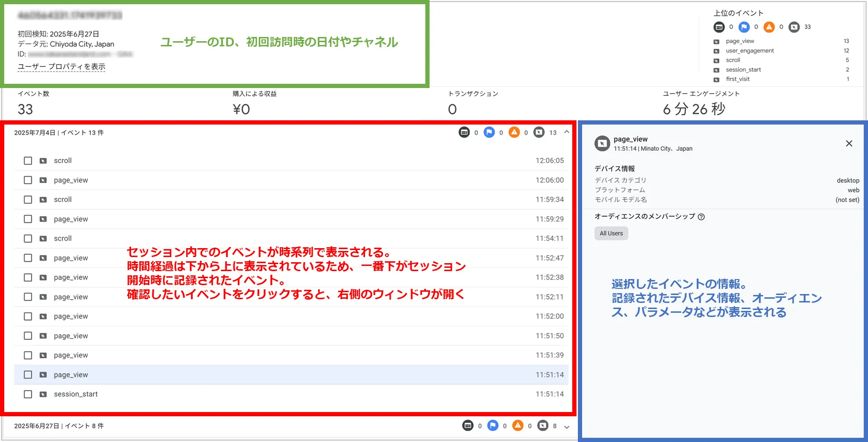This screenshot has width=868, height=442.
Task: Expand the 2025年6月27日 session
Action: pyautogui.click(x=567, y=427)
